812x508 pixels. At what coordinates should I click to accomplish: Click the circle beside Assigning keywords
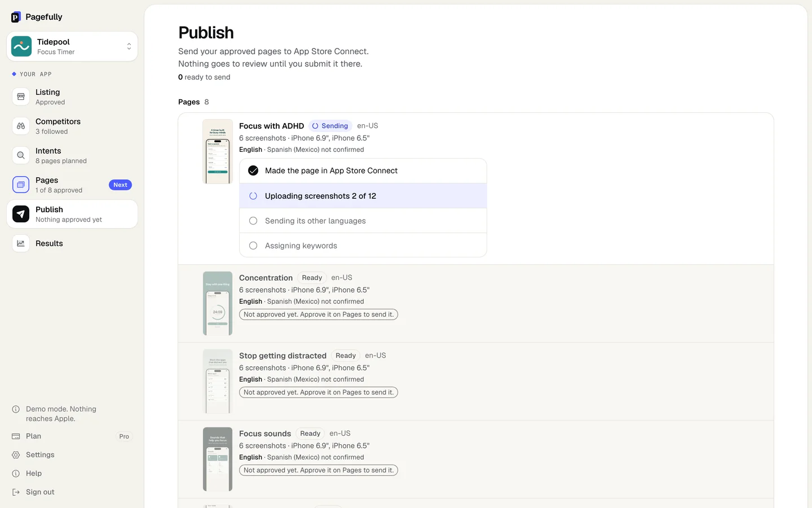[253, 246]
